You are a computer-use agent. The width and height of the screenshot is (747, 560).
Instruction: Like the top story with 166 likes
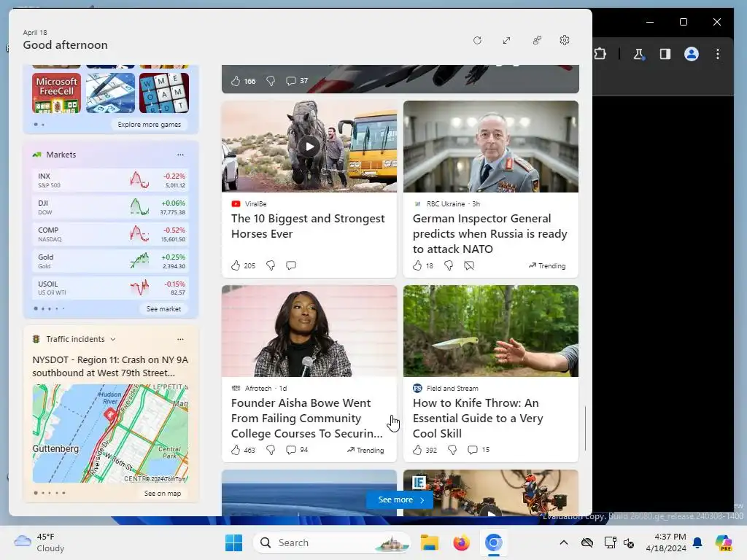[x=236, y=81]
